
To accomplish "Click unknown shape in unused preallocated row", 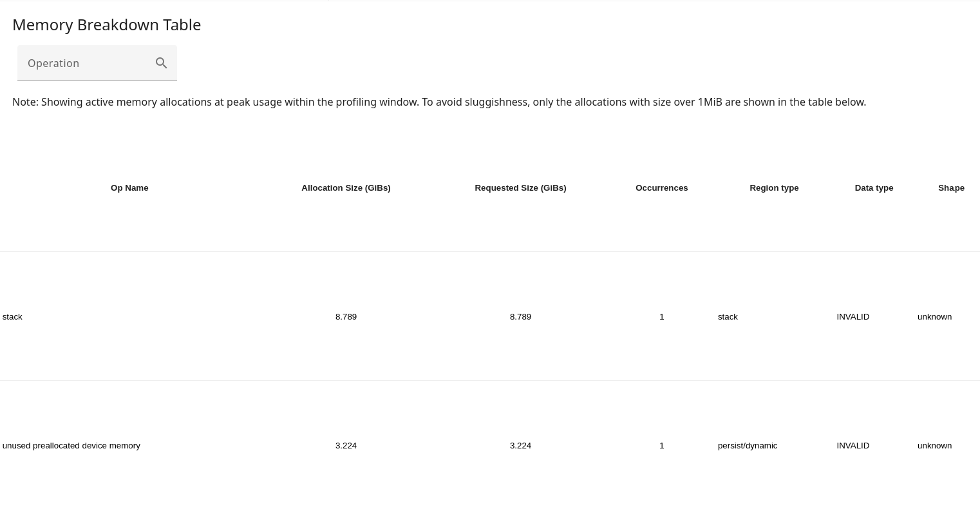I will point(934,446).
